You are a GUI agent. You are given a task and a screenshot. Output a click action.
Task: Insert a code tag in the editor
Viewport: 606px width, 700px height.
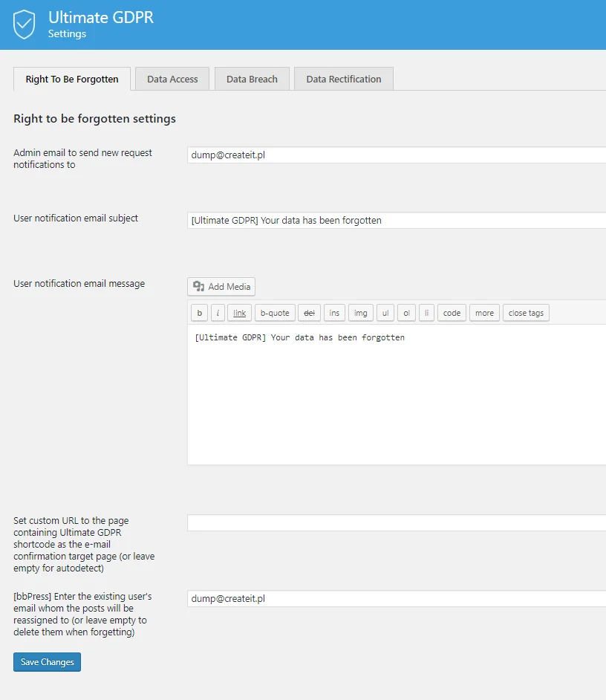(x=452, y=313)
